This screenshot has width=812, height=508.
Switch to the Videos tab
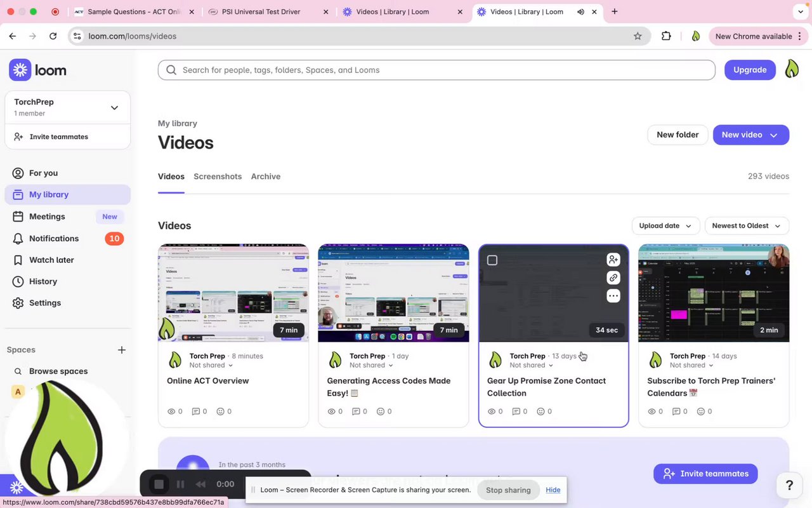(x=171, y=177)
